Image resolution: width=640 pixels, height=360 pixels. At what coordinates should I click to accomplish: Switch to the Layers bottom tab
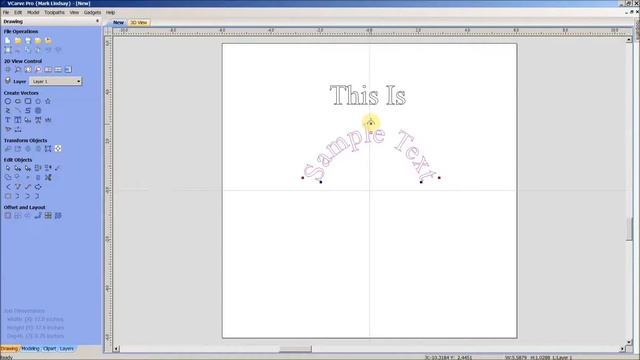point(67,349)
